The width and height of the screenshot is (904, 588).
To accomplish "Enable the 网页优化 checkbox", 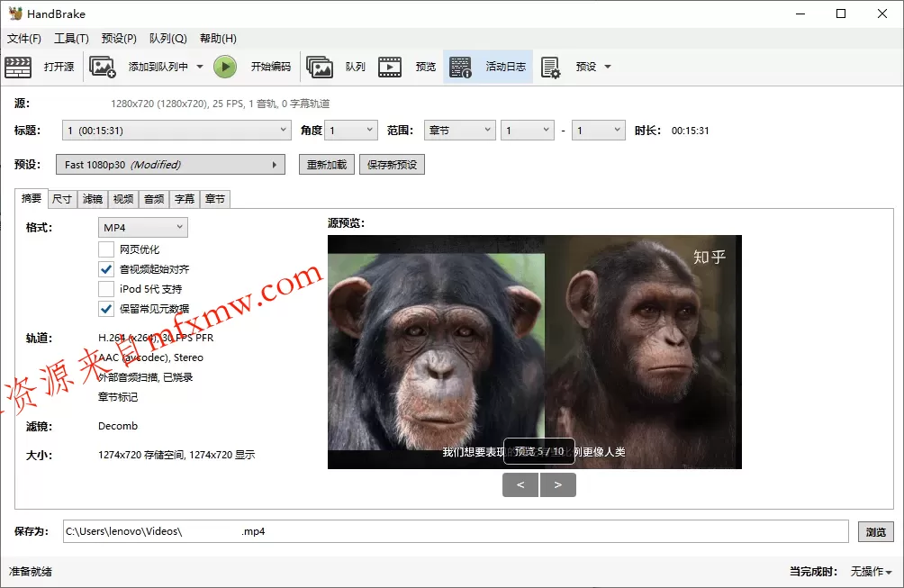I will [106, 249].
